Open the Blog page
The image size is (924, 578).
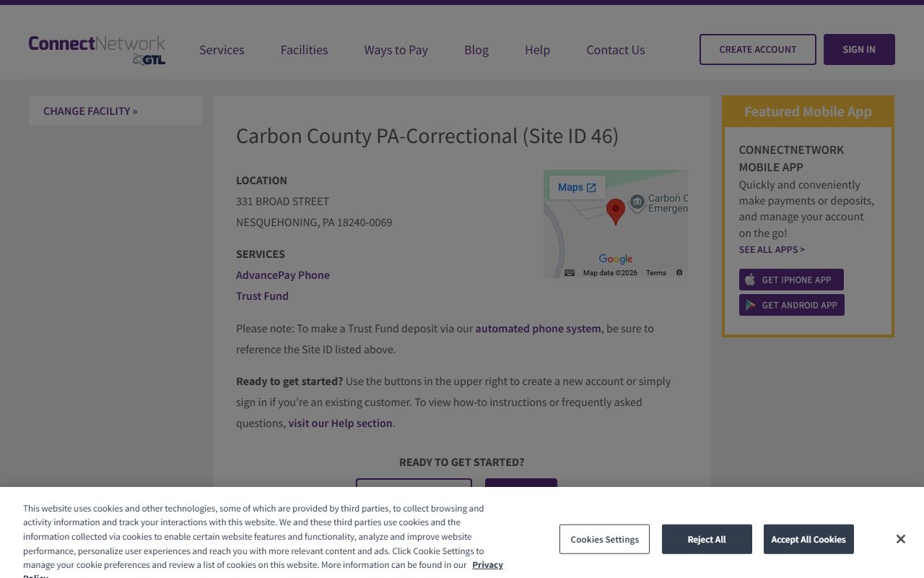pos(476,50)
